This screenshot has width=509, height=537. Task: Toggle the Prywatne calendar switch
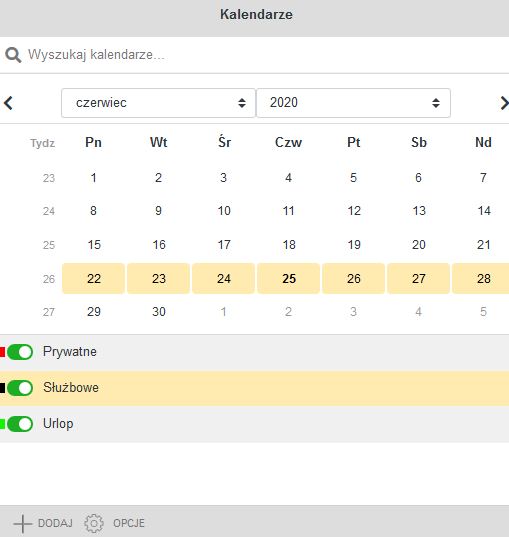[x=20, y=352]
